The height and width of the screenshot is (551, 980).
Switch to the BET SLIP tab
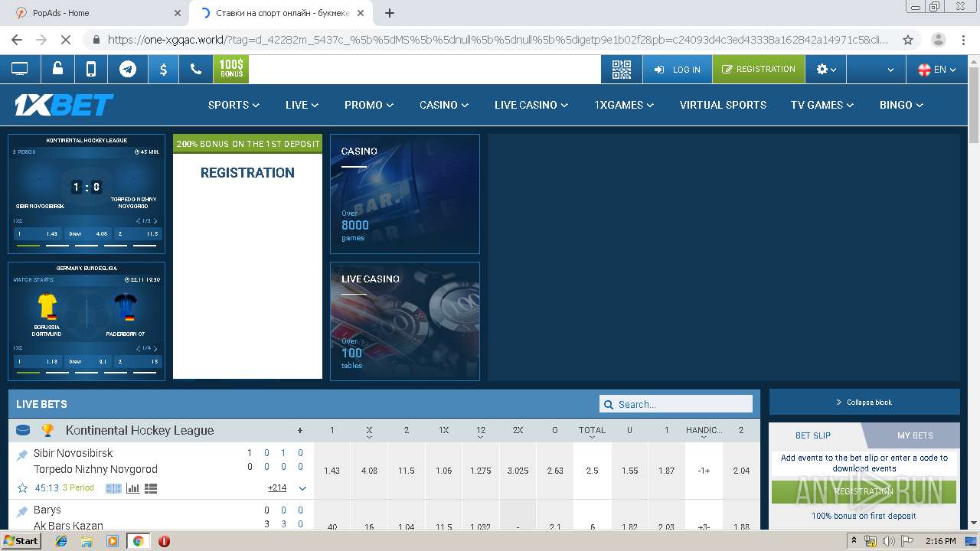(x=813, y=435)
